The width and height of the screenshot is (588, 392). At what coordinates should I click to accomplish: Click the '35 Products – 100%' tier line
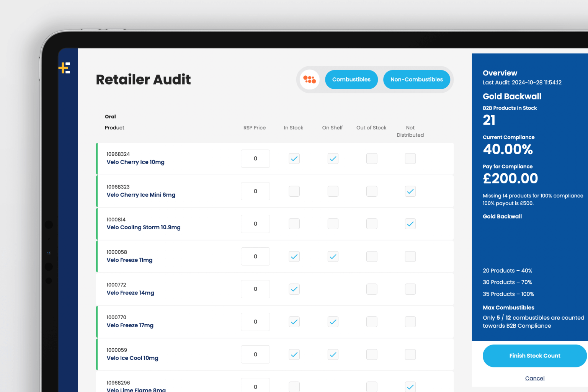pos(508,294)
